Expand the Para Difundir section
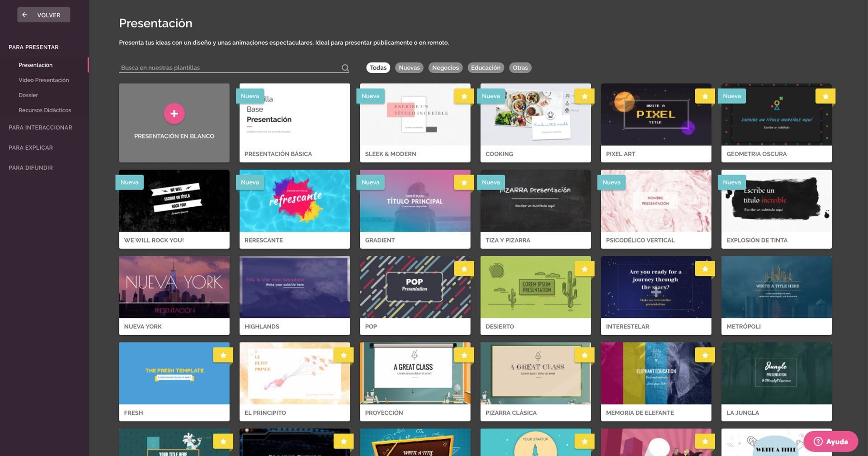868x456 pixels. pyautogui.click(x=31, y=168)
